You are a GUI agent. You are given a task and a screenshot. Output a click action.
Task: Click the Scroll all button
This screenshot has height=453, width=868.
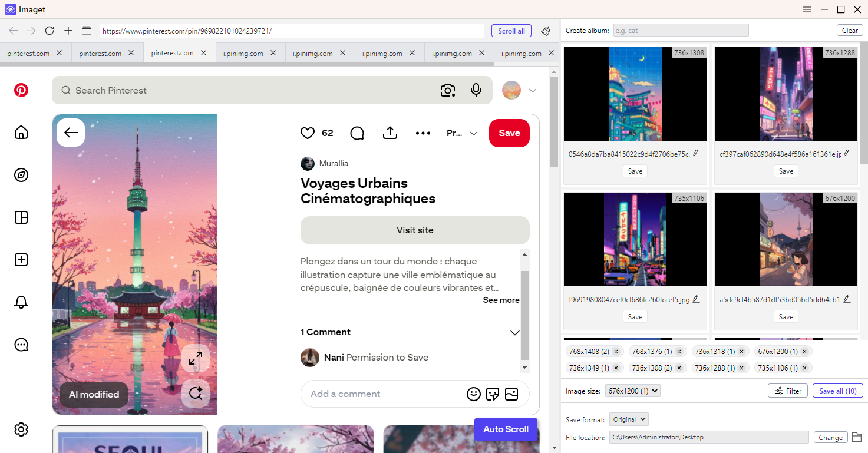coord(511,31)
